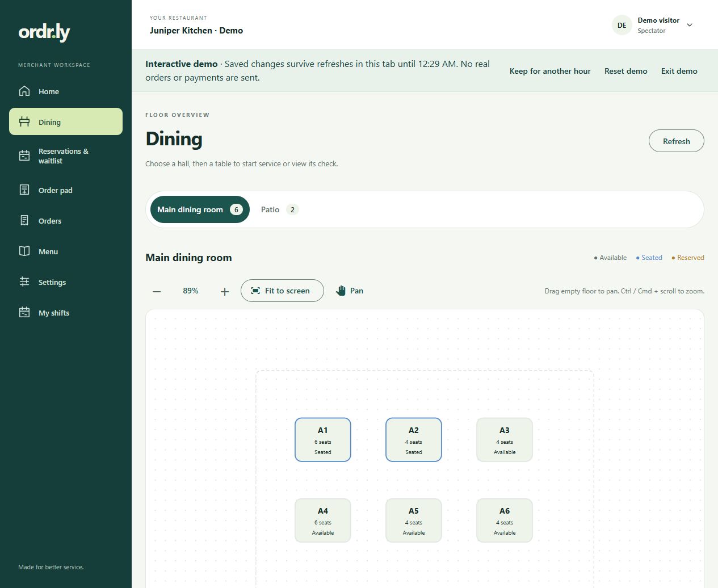The height and width of the screenshot is (588, 718).
Task: Click the Pan hand icon
Action: (341, 291)
